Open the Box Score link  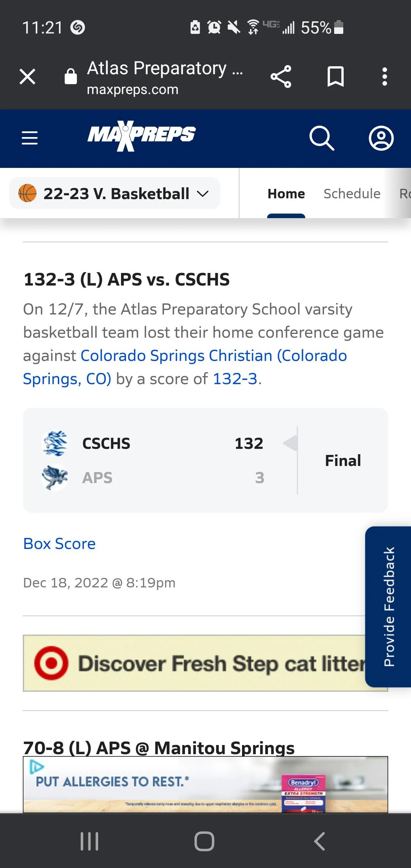(59, 544)
